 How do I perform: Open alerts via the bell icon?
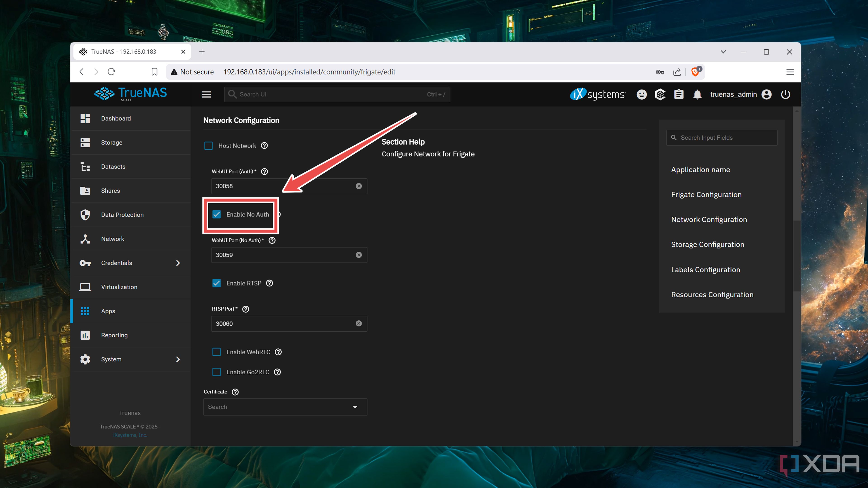697,94
